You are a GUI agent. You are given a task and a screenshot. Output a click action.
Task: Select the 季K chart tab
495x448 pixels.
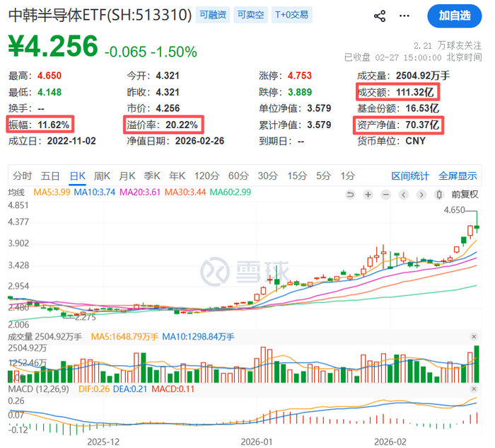coord(152,176)
